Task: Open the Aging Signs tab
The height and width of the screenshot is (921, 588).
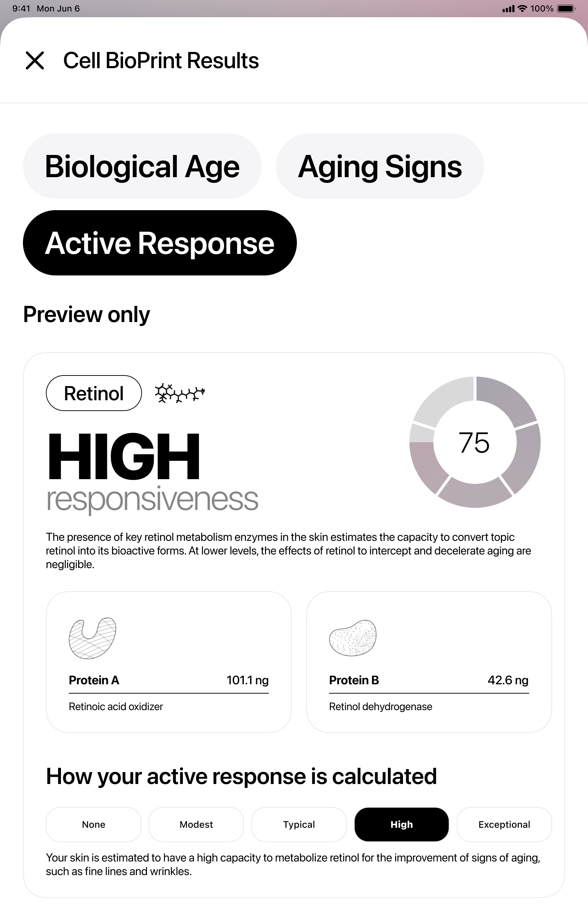Action: (380, 166)
